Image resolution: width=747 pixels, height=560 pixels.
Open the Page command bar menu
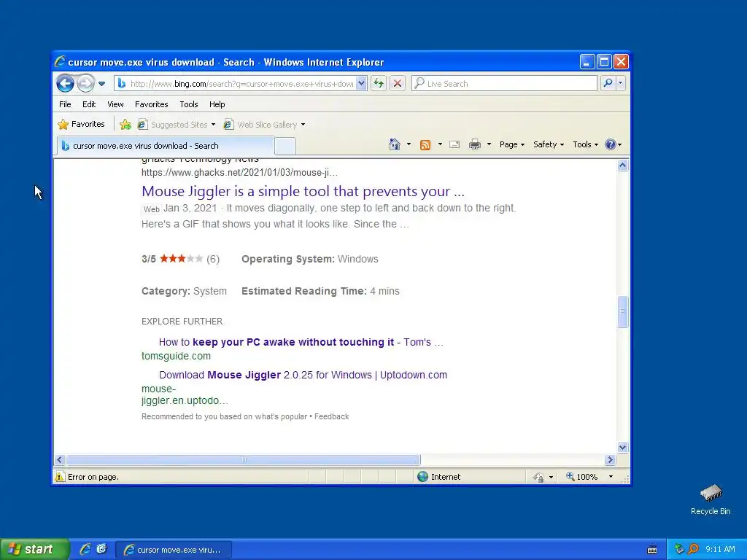point(511,144)
